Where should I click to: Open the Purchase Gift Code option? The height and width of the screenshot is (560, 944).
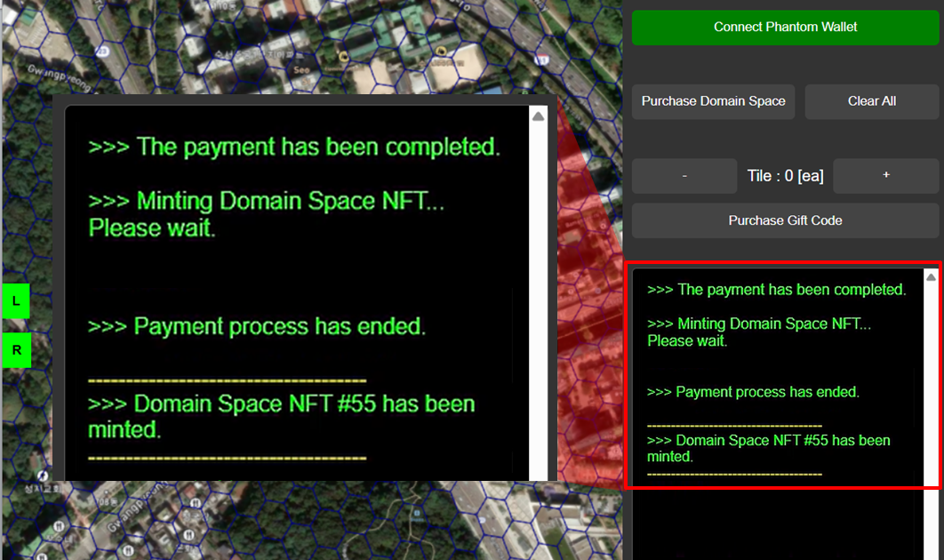(785, 220)
